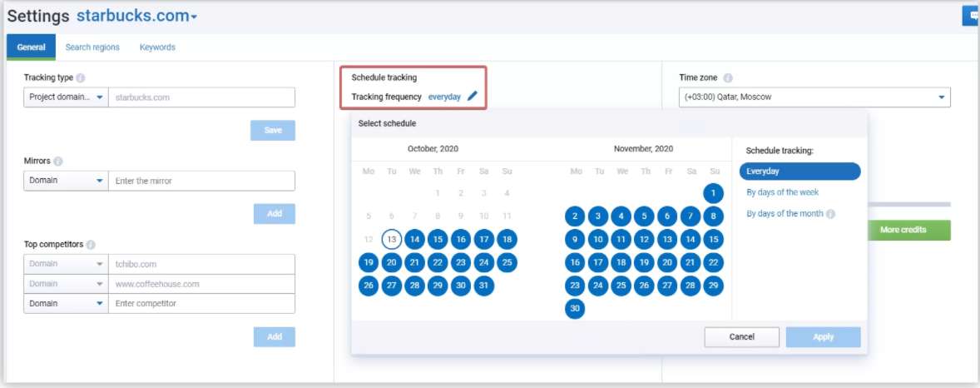980x388 pixels.
Task: Open the Mirrors Domain dropdown
Action: click(x=67, y=181)
